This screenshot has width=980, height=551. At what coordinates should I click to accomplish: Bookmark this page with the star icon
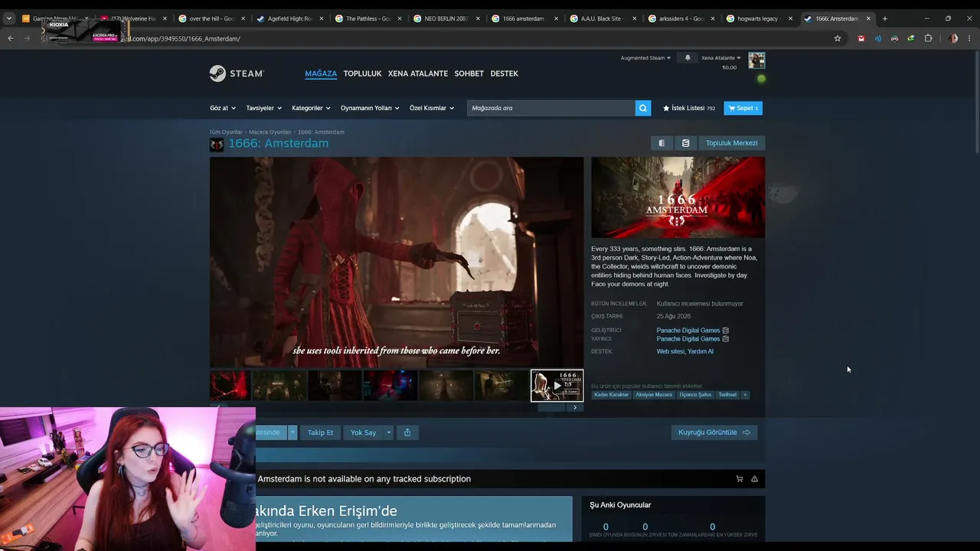point(838,38)
